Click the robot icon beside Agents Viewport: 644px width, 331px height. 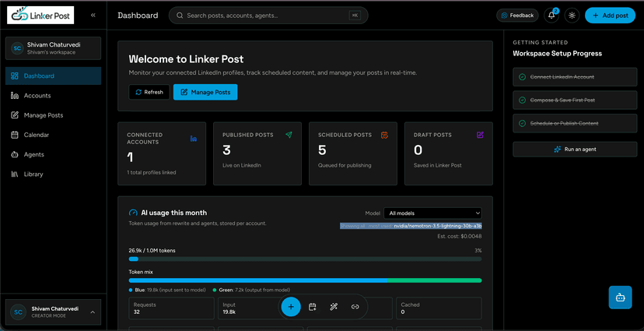pos(15,155)
